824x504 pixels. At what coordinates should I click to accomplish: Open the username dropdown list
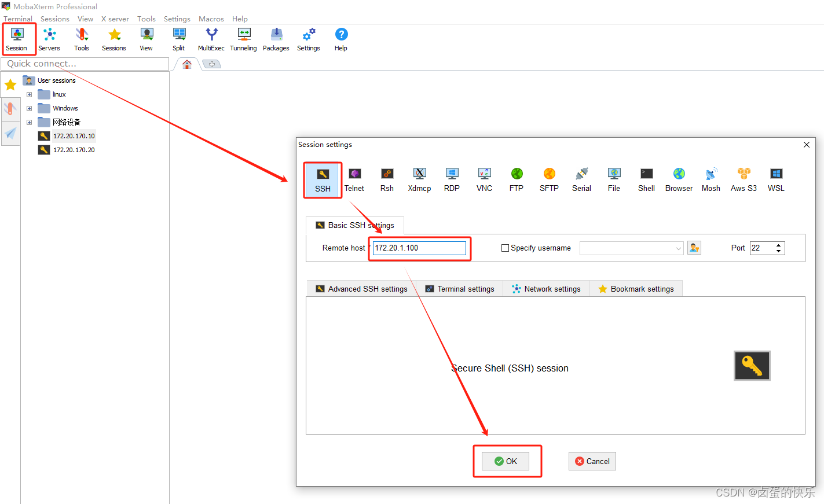click(678, 248)
